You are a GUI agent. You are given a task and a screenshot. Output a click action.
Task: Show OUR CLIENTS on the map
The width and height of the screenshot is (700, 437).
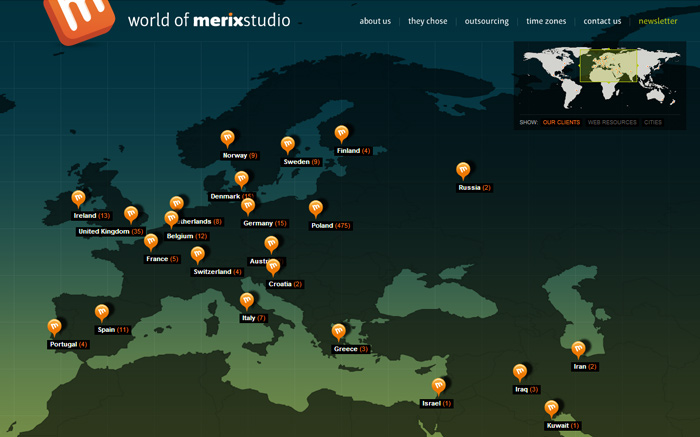[x=561, y=122]
